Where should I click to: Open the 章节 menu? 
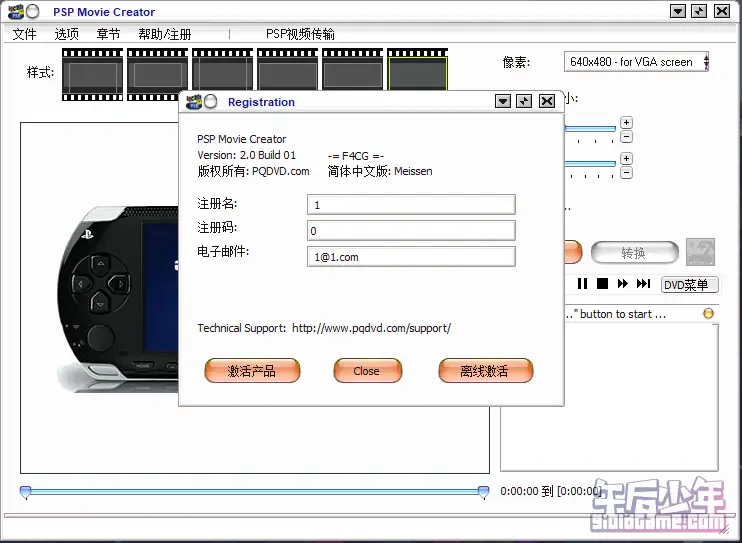point(108,34)
